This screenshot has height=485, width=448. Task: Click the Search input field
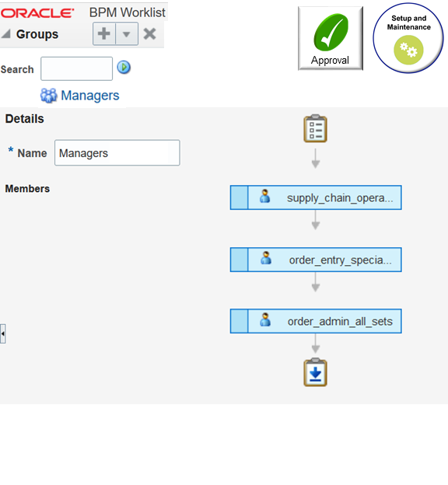pyautogui.click(x=76, y=68)
